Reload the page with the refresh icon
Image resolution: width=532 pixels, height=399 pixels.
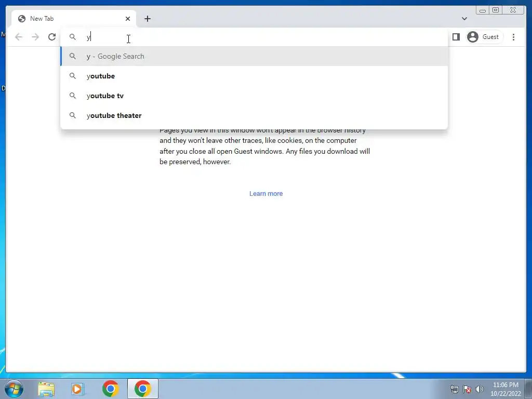click(x=52, y=37)
